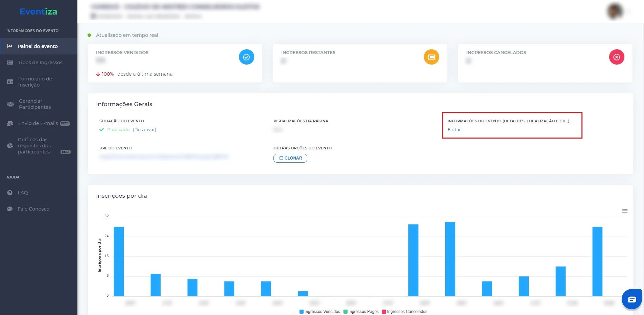The width and height of the screenshot is (644, 315).
Task: Click the Eventiza logo
Action: coord(39,11)
